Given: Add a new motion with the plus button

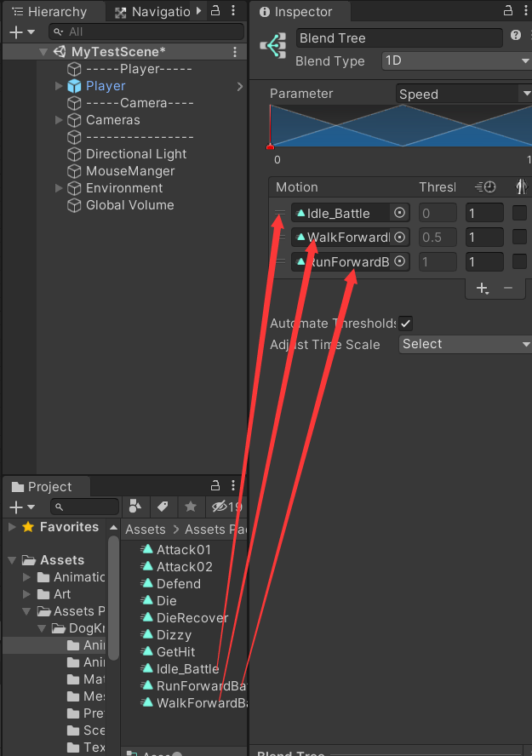Looking at the screenshot, I should click(483, 289).
